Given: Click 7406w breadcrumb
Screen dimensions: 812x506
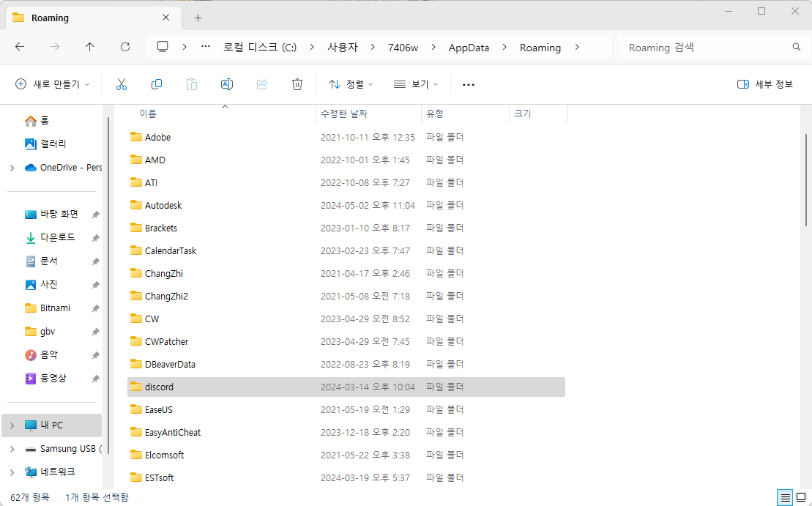Looking at the screenshot, I should tap(403, 47).
